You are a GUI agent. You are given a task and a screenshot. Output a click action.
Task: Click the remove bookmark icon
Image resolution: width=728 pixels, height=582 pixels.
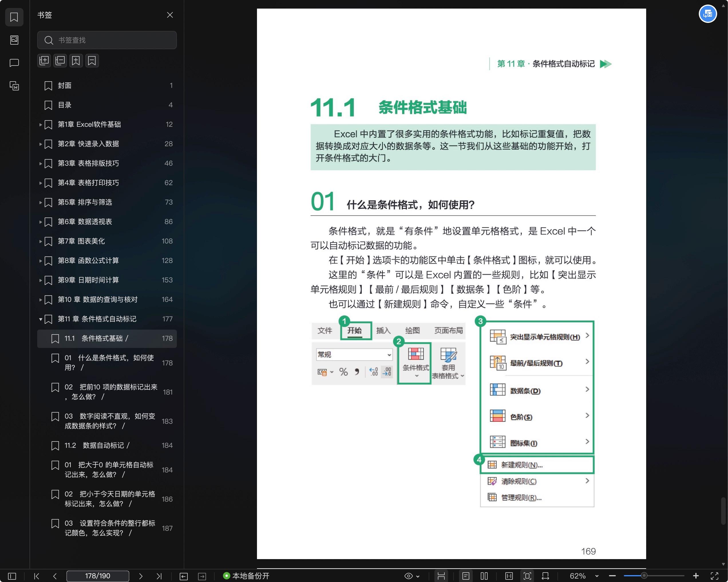coord(92,61)
